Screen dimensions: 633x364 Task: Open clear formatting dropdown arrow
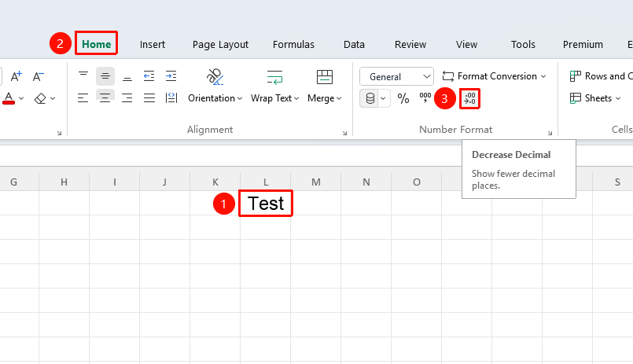point(53,98)
